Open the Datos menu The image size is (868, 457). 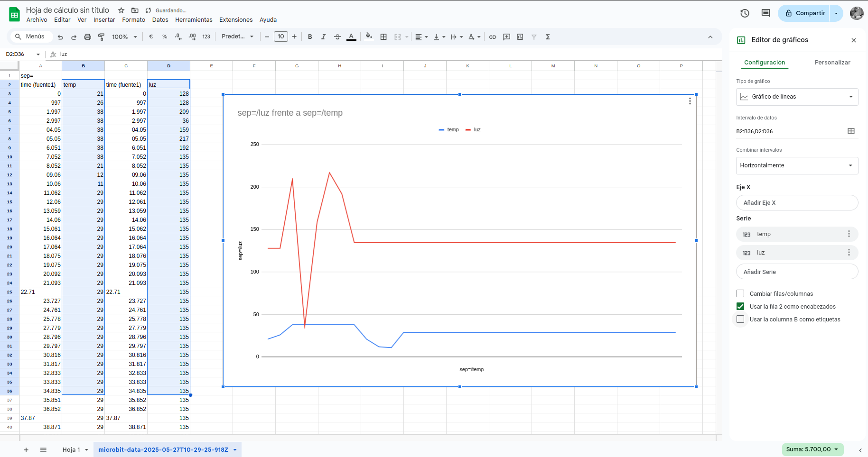[160, 20]
